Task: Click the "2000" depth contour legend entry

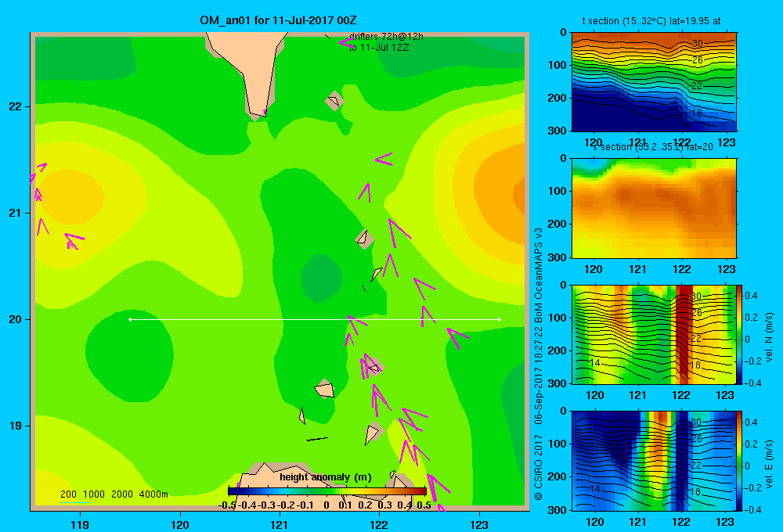Action: (122, 494)
